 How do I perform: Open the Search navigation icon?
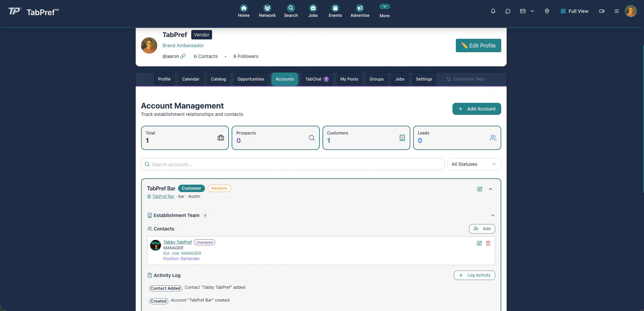(291, 8)
